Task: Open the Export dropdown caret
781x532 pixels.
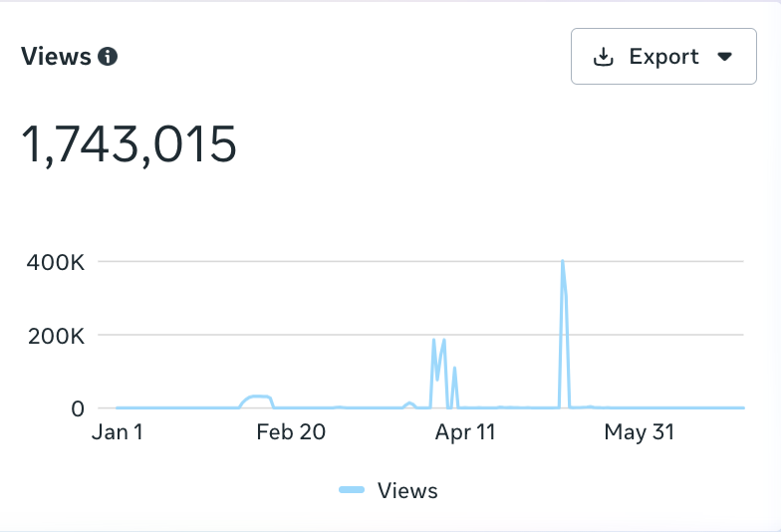Action: [724, 57]
